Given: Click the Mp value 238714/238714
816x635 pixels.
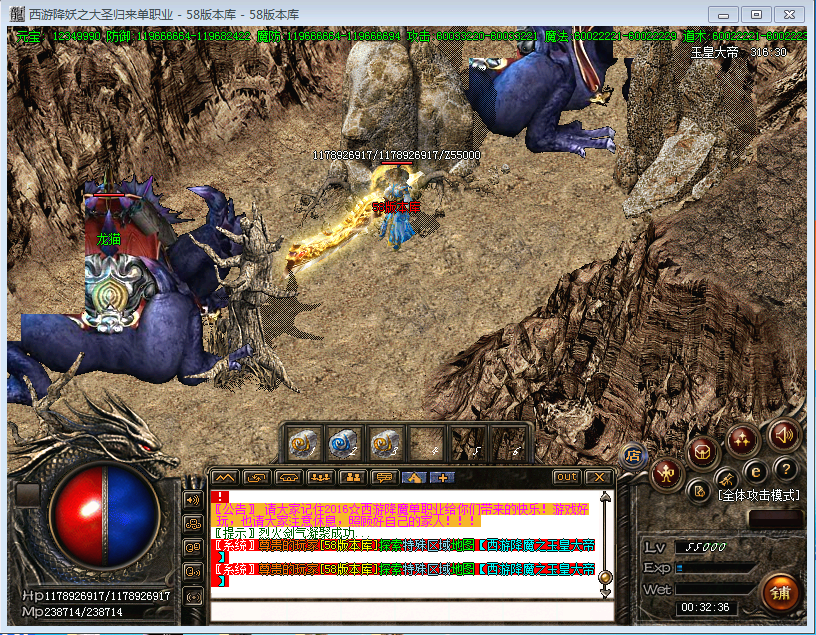Looking at the screenshot, I should 83,612.
